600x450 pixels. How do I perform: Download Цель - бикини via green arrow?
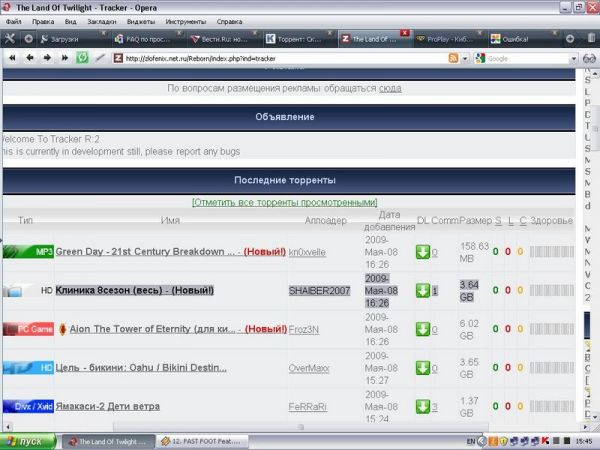[x=423, y=368]
